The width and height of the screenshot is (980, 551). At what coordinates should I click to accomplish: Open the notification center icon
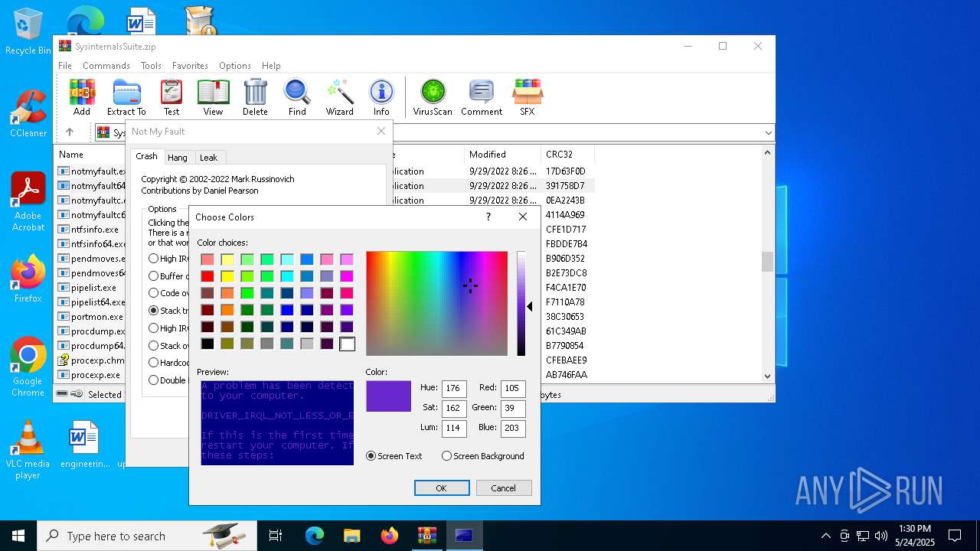tap(955, 536)
